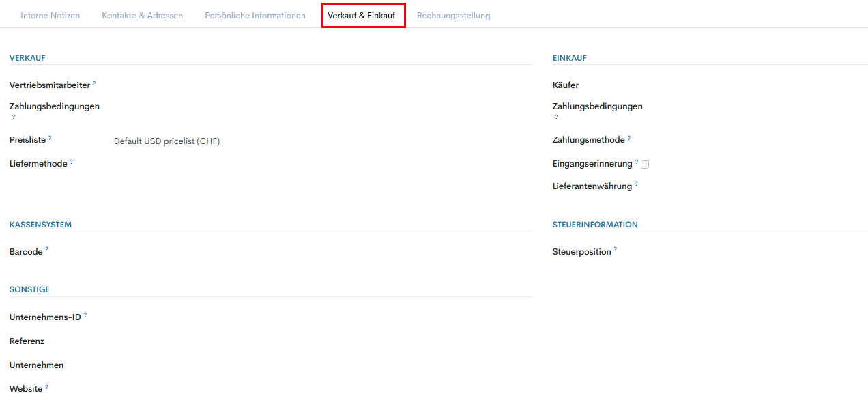This screenshot has width=868, height=398.
Task: Show the Preisliste help tooltip icon
Action: 50,138
